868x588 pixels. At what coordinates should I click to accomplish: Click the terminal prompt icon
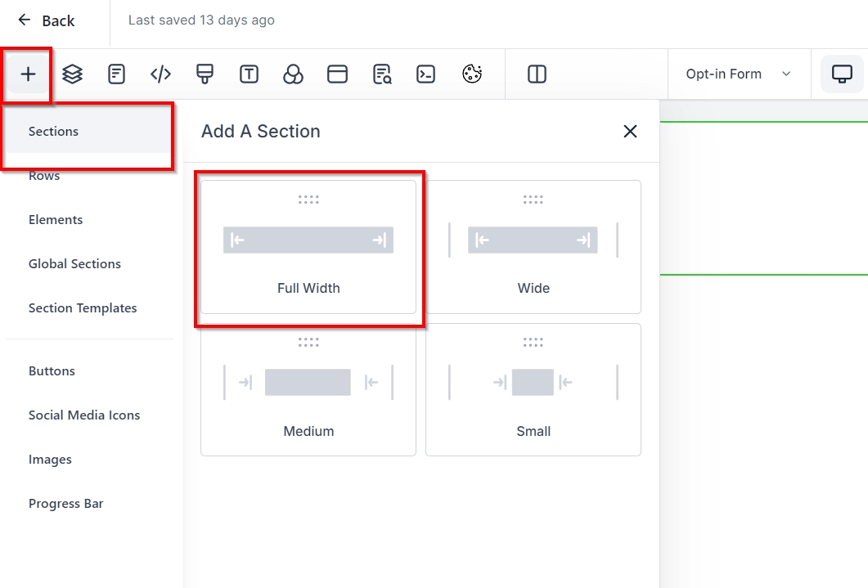coord(425,74)
